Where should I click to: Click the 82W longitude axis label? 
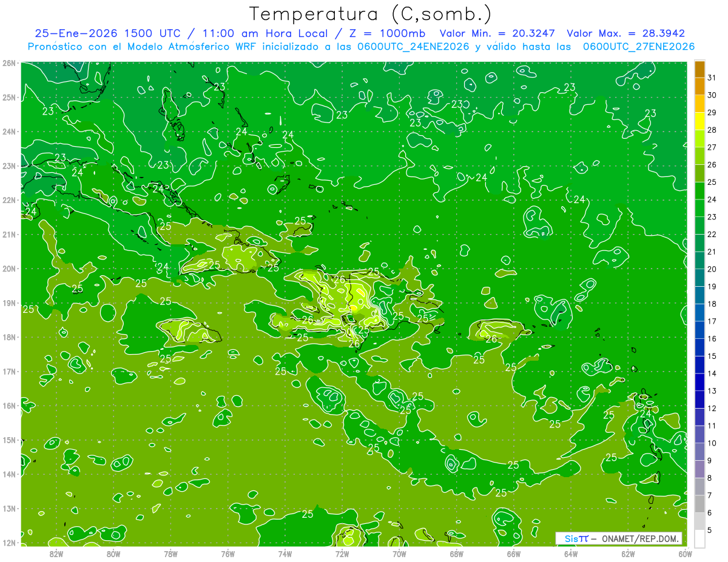[56, 554]
